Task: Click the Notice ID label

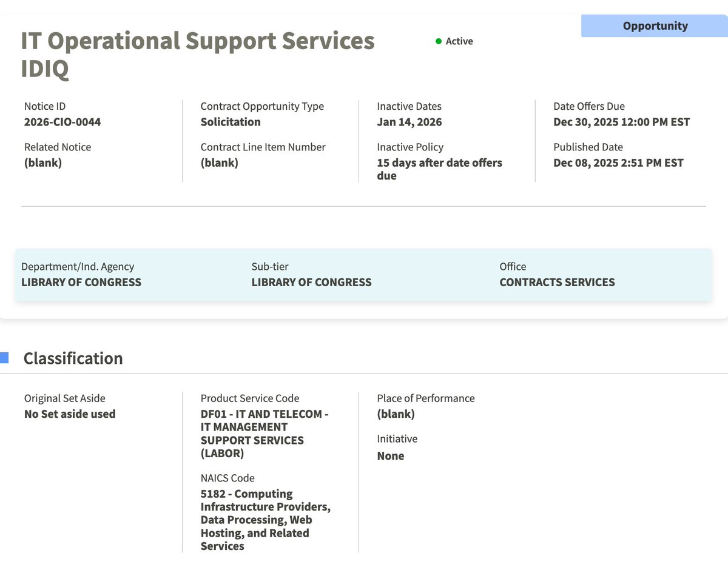Action: pos(45,106)
